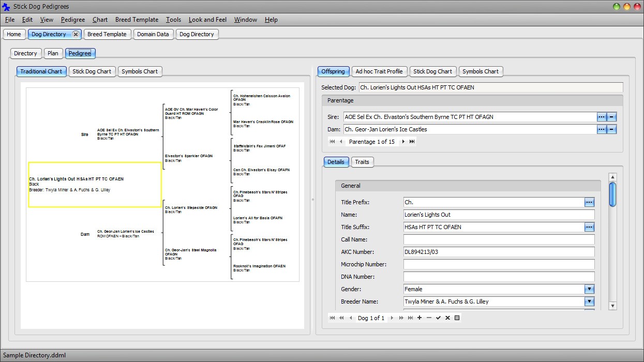Open the grid view icon beside the record navigator

[457, 318]
